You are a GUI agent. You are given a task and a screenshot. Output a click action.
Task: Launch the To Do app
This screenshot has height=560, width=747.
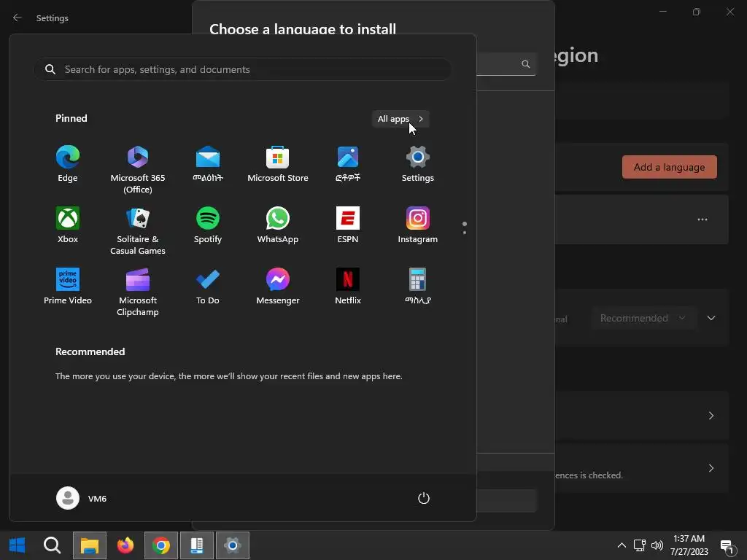click(208, 286)
